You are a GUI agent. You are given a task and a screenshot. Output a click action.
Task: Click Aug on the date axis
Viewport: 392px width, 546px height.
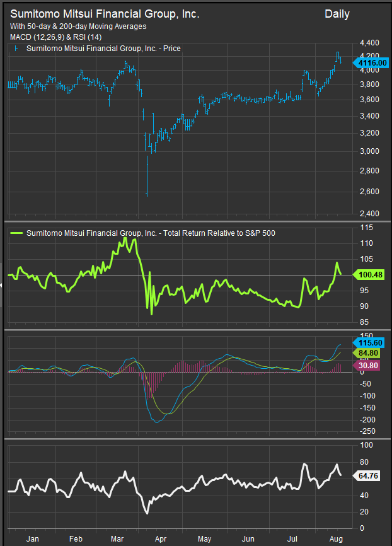tap(336, 539)
